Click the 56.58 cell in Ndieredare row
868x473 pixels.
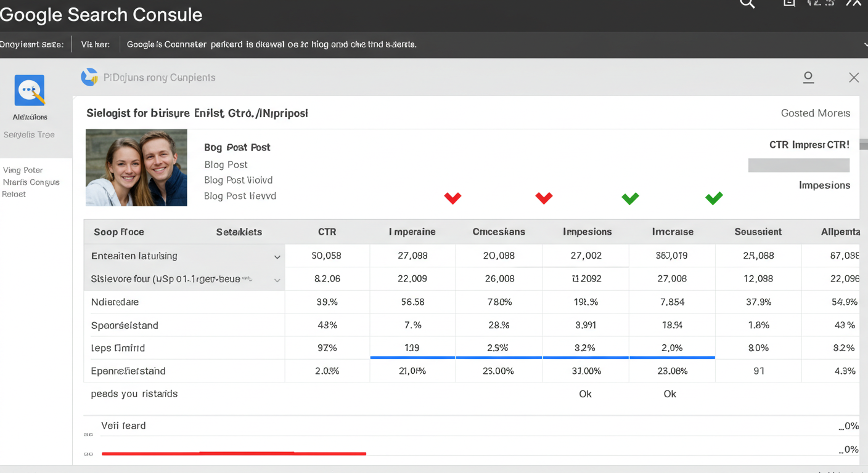tap(412, 302)
